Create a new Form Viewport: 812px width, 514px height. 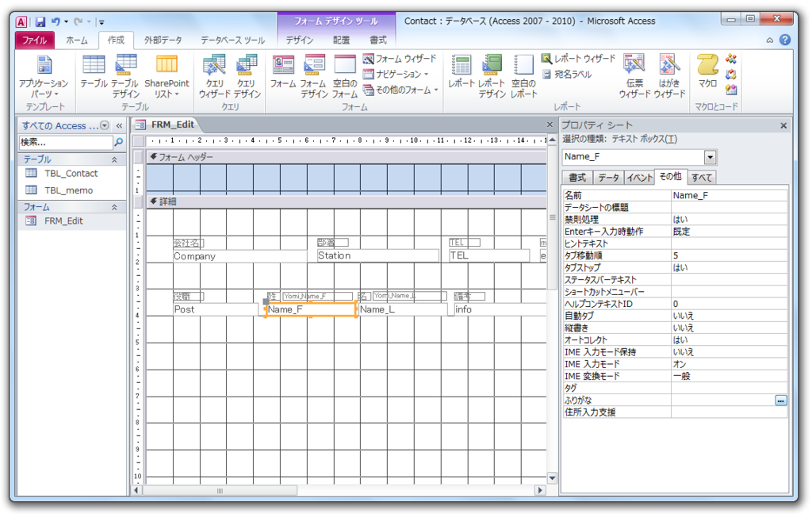pyautogui.click(x=283, y=72)
